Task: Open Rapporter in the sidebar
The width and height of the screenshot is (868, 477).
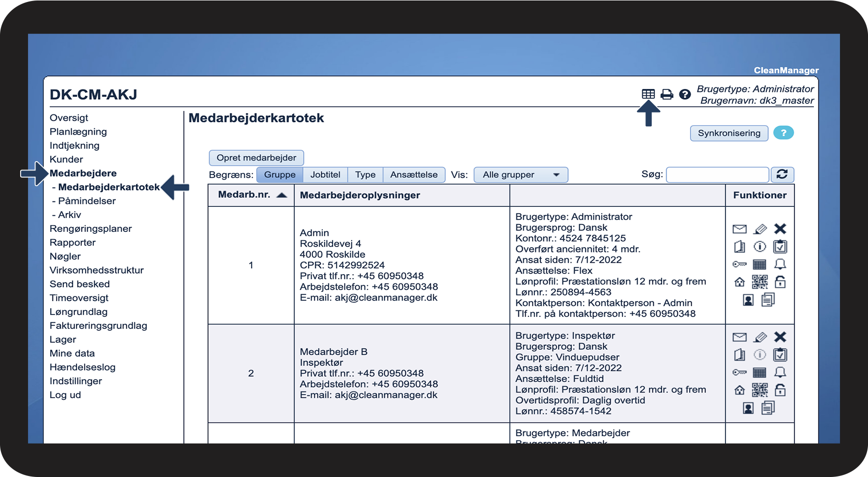Action: click(x=73, y=242)
